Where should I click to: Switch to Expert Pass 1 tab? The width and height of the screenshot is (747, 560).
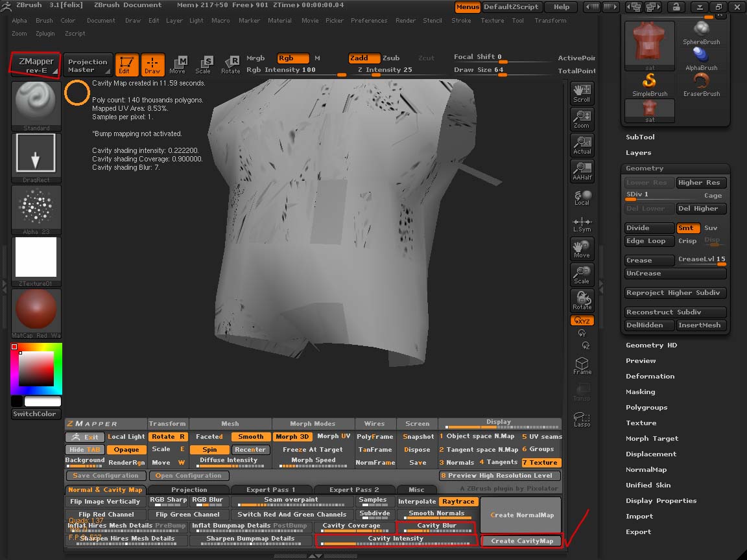click(x=270, y=489)
